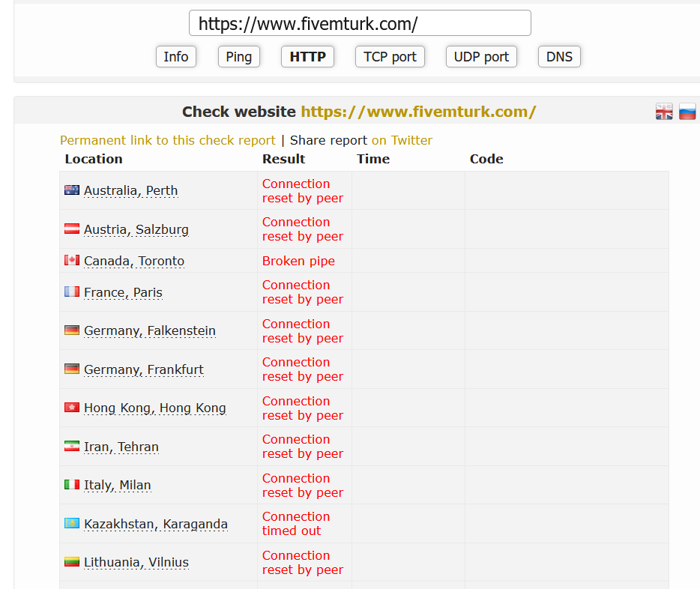
Task: Switch language to Russian via flag icon
Action: 687,112
